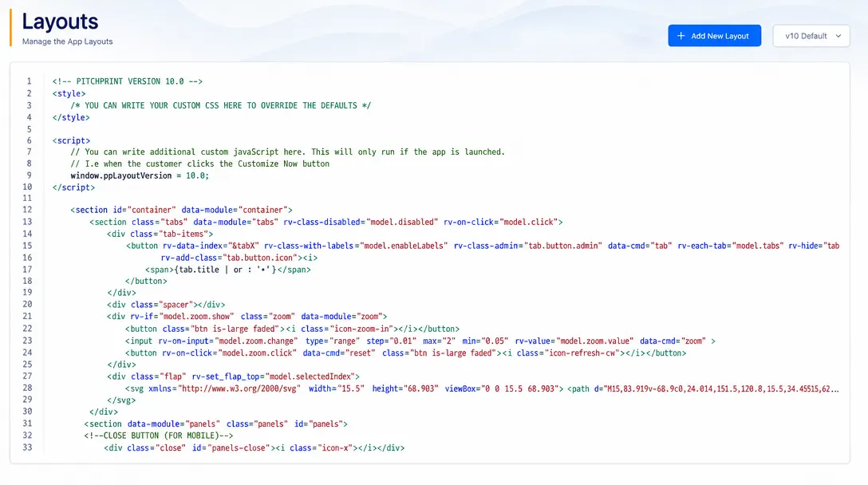The width and height of the screenshot is (868, 485).
Task: Click line number 1 in gutter
Action: click(x=30, y=81)
